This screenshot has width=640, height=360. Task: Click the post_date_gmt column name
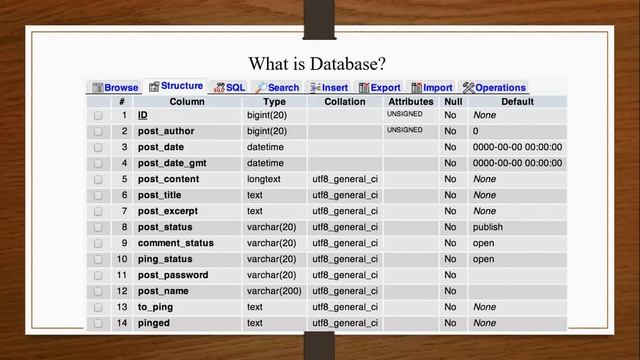[172, 163]
